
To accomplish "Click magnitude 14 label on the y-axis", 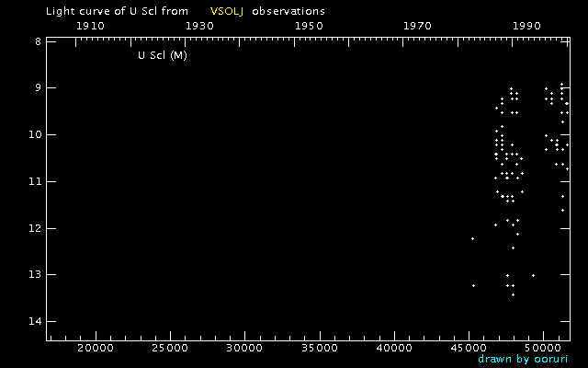I will pyautogui.click(x=34, y=321).
